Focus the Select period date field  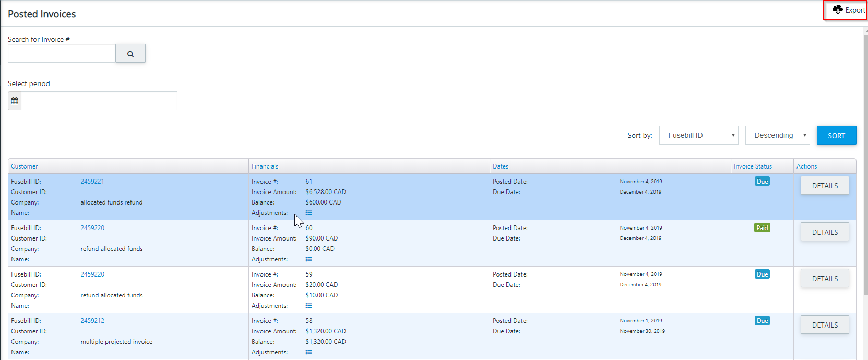point(99,101)
